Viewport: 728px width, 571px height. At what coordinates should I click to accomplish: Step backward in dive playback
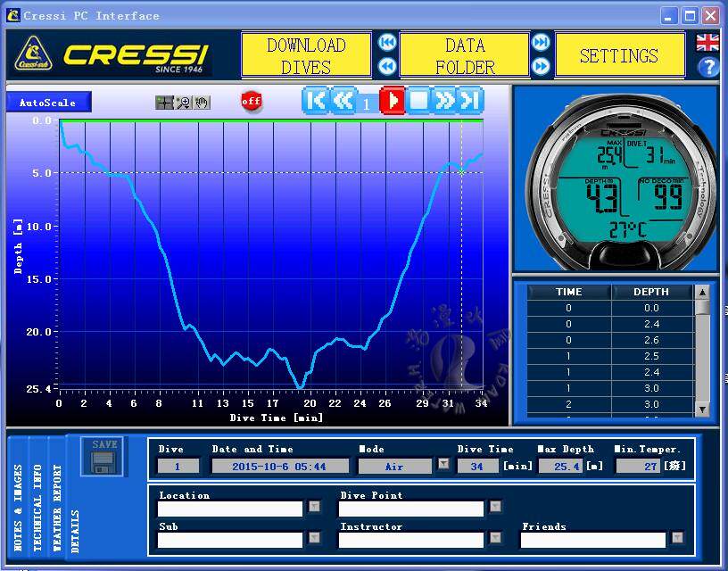pos(343,100)
